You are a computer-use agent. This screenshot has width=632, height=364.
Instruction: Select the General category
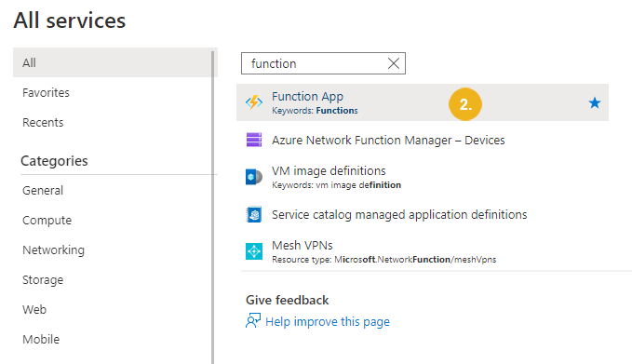[43, 190]
